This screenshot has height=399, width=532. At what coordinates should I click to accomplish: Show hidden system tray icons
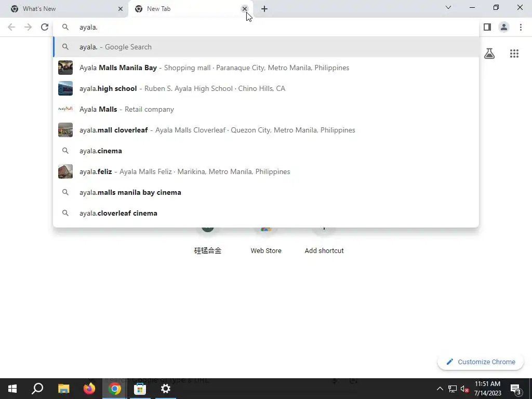(440, 389)
